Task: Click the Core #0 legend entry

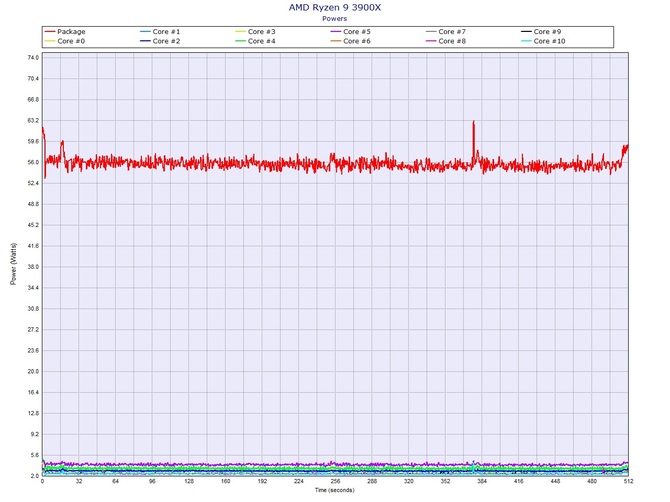Action: (x=65, y=41)
